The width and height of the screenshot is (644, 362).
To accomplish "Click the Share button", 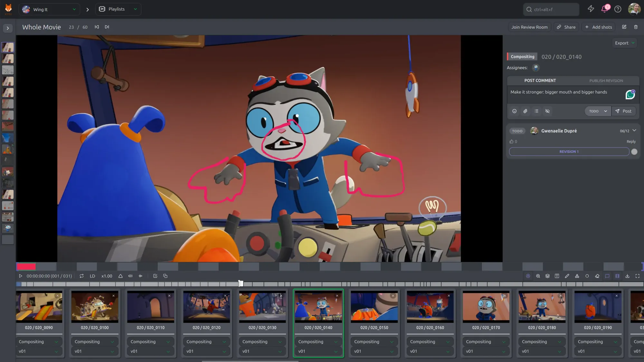I will (x=566, y=27).
